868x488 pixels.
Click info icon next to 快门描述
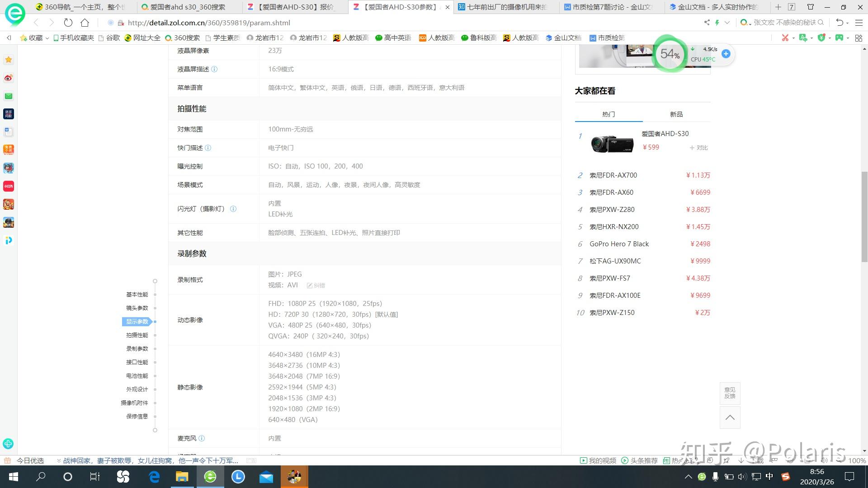pos(208,148)
